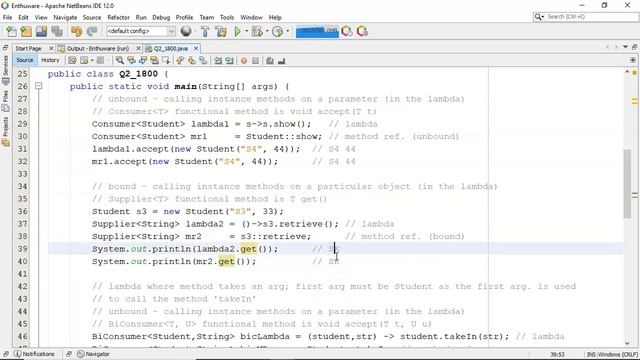Click Find Previous Occurrence icon

(x=131, y=60)
